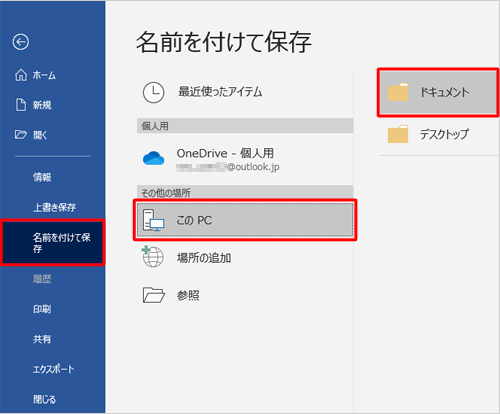Click the open folder icon beside 開く

21,135
